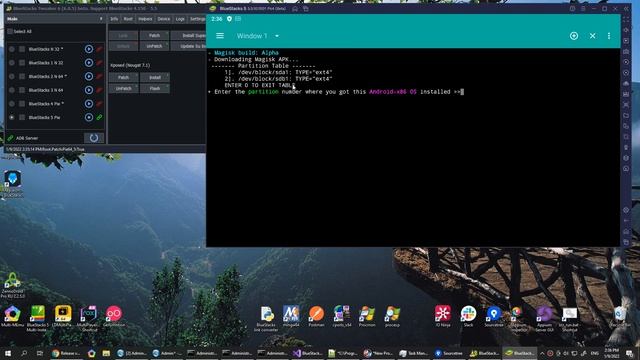Tick checkbox for BlueStacks 1 N 32
This screenshot has height=360, width=640.
pos(22,63)
